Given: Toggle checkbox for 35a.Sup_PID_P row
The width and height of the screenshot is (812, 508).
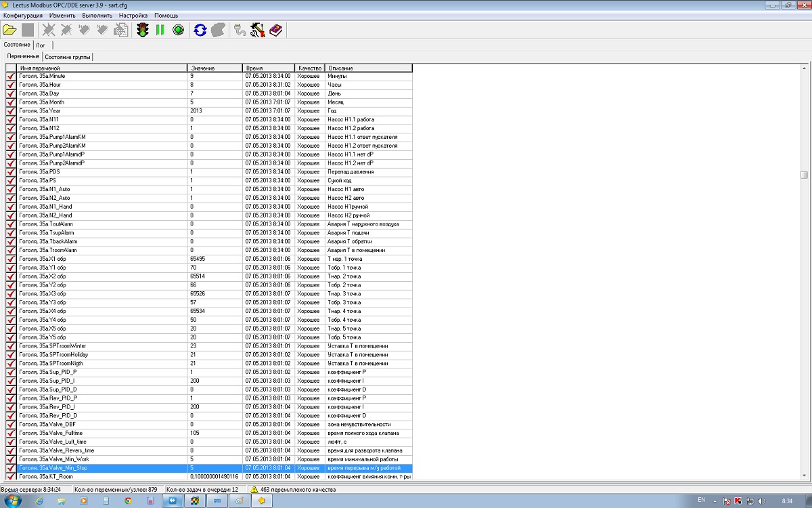Looking at the screenshot, I should pyautogui.click(x=11, y=373).
